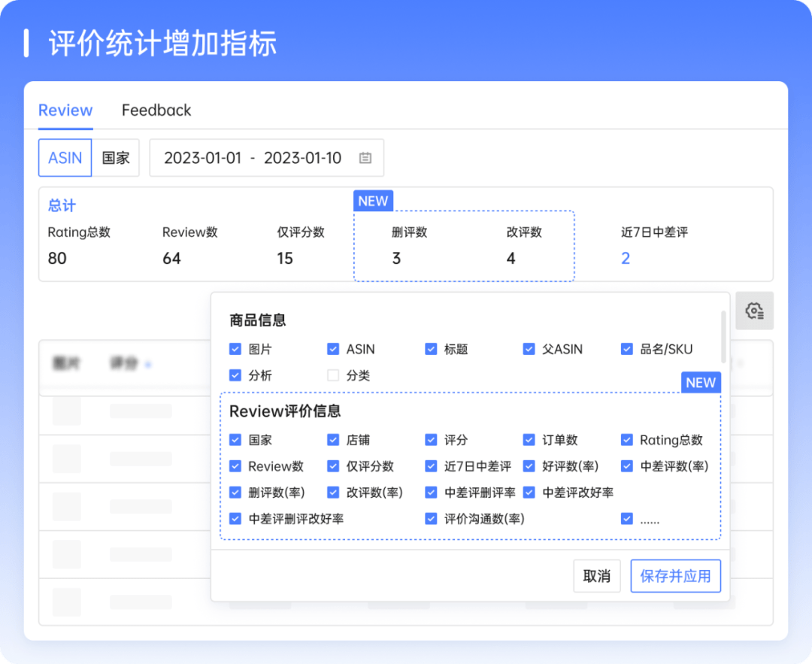Switch to the Feedback tab

coord(156,111)
